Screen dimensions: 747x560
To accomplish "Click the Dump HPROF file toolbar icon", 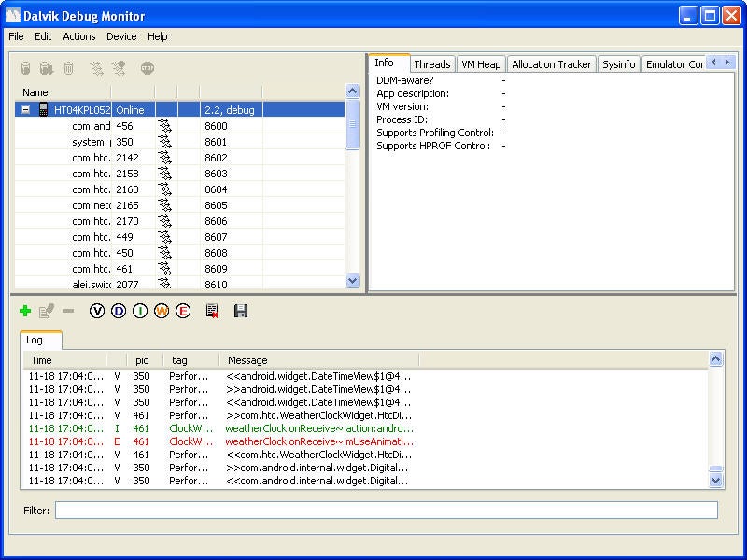I will 46,68.
